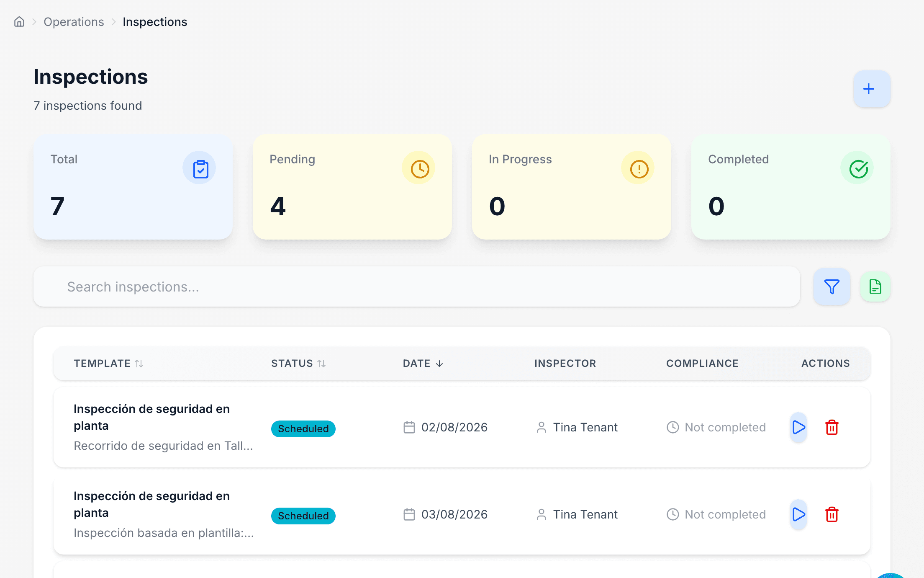Click the Inspections page heading

click(91, 77)
